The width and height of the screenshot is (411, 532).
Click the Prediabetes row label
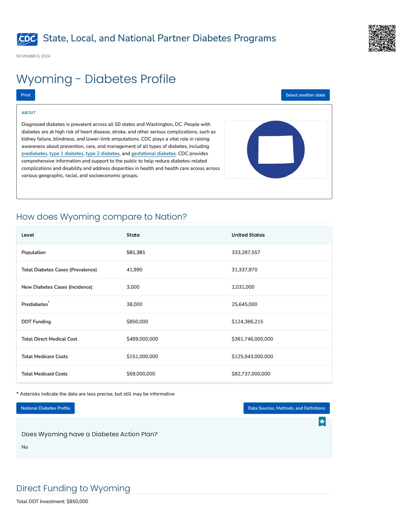tap(35, 304)
